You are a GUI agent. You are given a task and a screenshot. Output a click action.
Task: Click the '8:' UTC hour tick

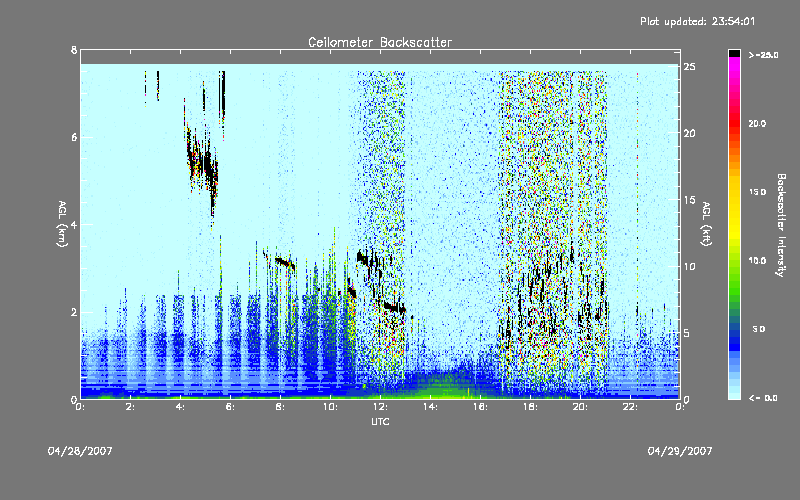pos(280,407)
